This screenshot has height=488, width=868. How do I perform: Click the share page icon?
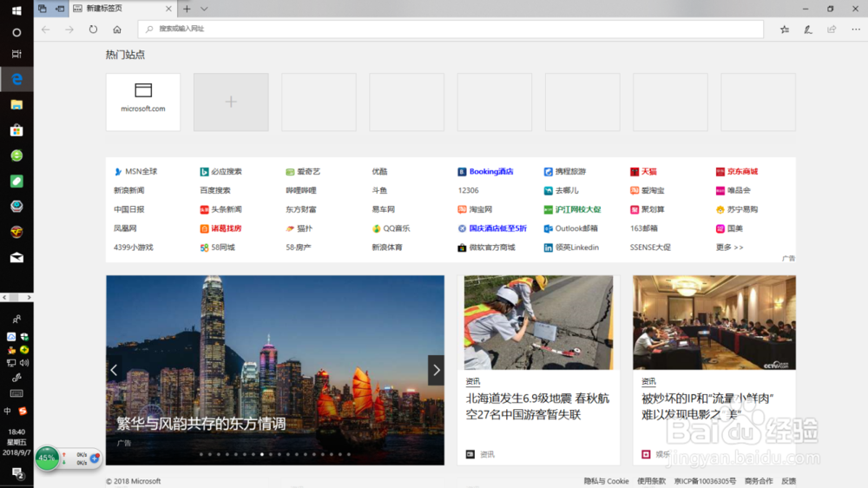[x=832, y=30]
